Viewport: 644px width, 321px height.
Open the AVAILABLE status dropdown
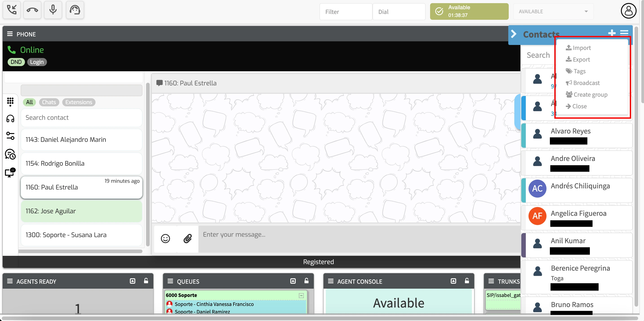pos(553,11)
